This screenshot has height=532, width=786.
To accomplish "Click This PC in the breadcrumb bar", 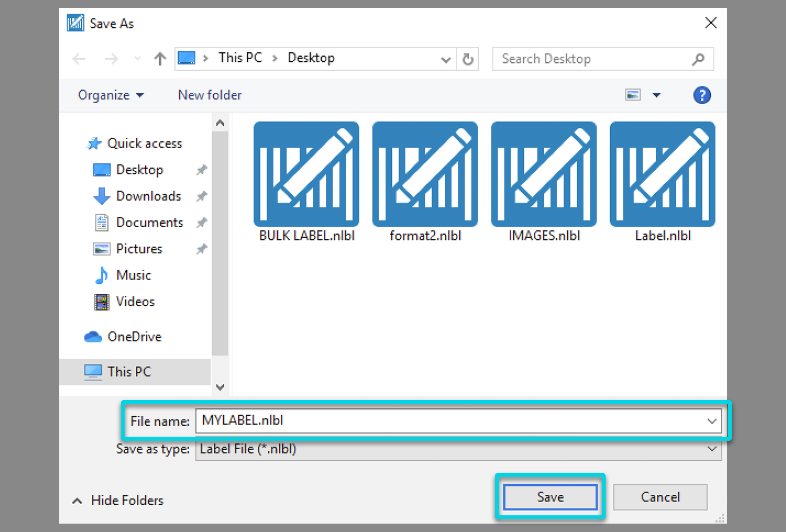I will 240,57.
